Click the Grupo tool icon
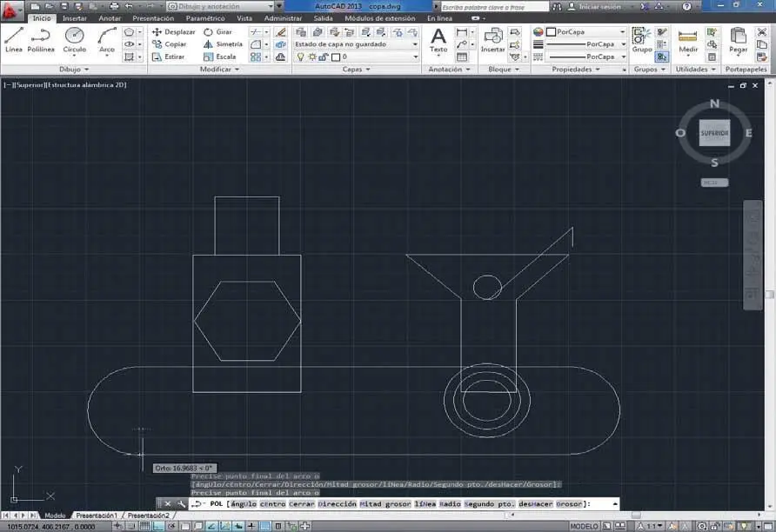This screenshot has width=776, height=532. click(x=641, y=39)
